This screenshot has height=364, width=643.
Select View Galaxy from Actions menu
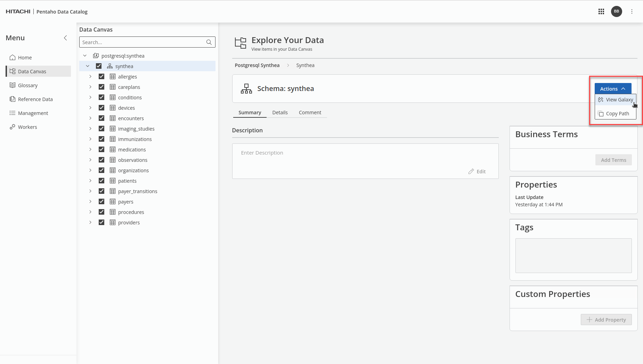tap(616, 100)
